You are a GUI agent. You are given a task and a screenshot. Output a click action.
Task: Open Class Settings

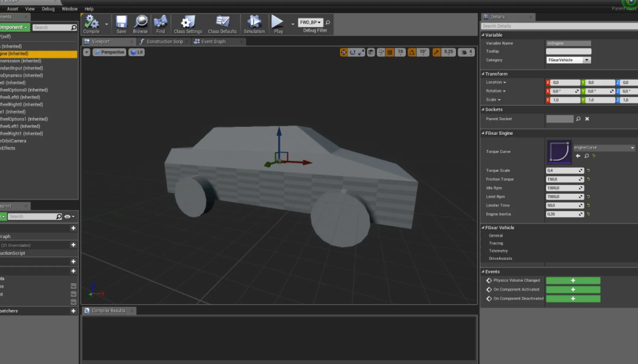tap(188, 25)
